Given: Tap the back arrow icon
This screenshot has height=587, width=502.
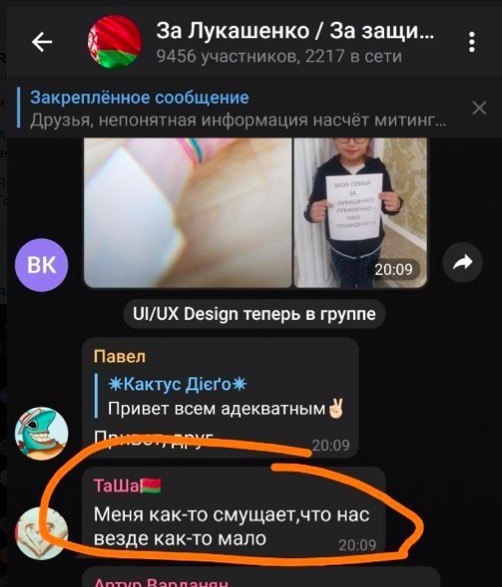Looking at the screenshot, I should 42,42.
